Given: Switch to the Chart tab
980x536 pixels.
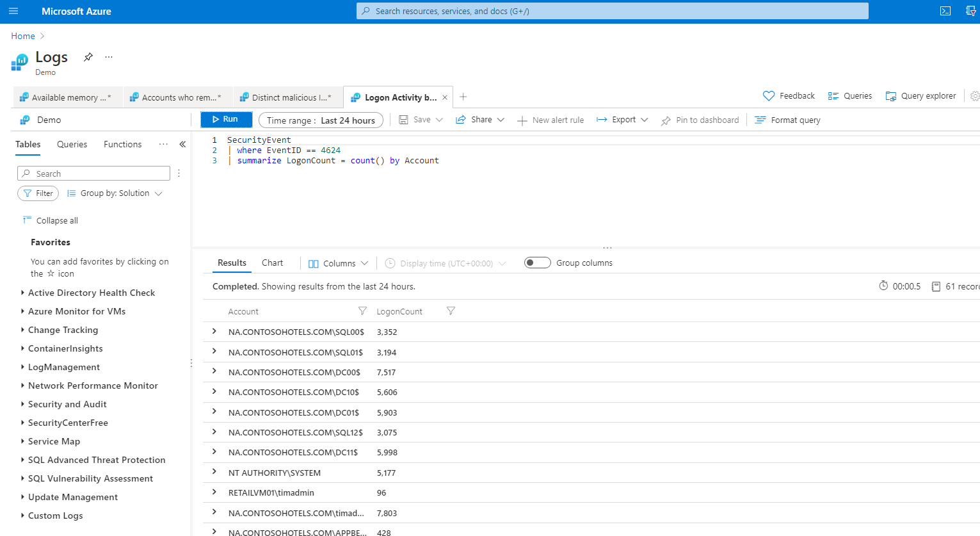Looking at the screenshot, I should pos(272,262).
